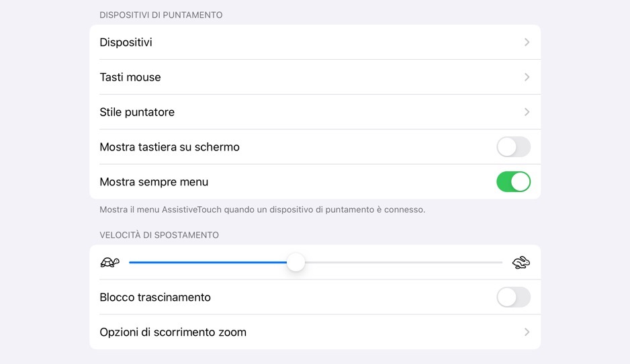Open the Dispositivi menu entry

(126, 42)
